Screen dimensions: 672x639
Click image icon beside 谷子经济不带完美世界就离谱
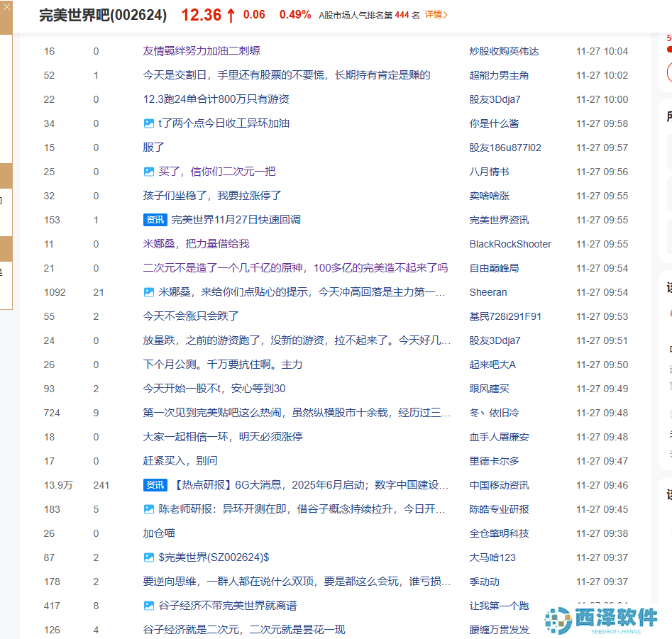tap(149, 606)
